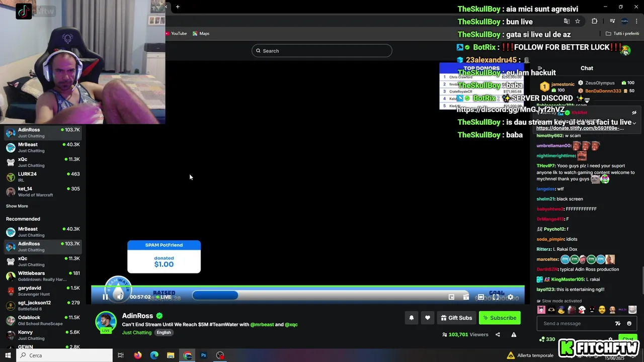This screenshot has width=644, height=362.
Task: Open Task View on the taskbar
Action: coord(121,355)
